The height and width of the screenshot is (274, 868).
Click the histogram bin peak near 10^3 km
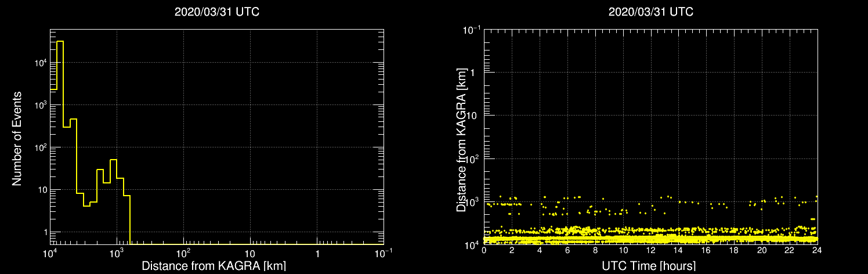pos(113,160)
